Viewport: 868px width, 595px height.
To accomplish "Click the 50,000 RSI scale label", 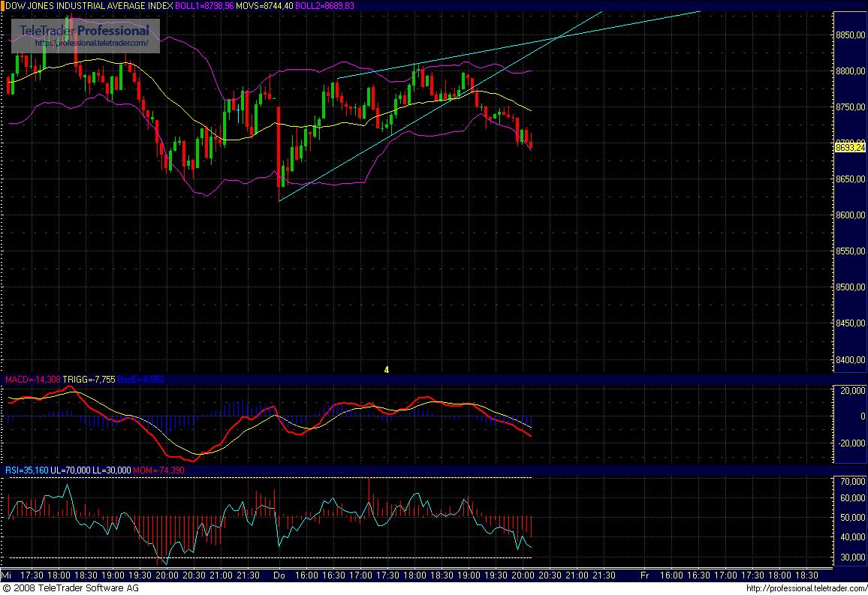I will pyautogui.click(x=852, y=518).
